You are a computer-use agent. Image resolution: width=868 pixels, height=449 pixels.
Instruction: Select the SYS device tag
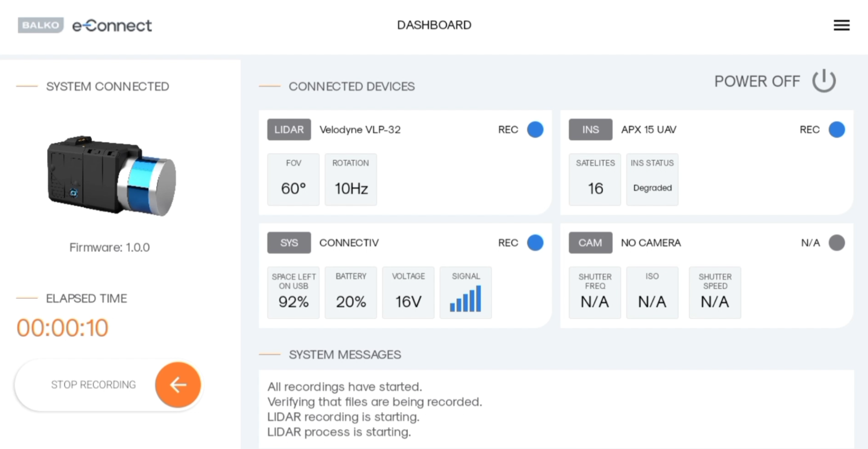pyautogui.click(x=289, y=243)
